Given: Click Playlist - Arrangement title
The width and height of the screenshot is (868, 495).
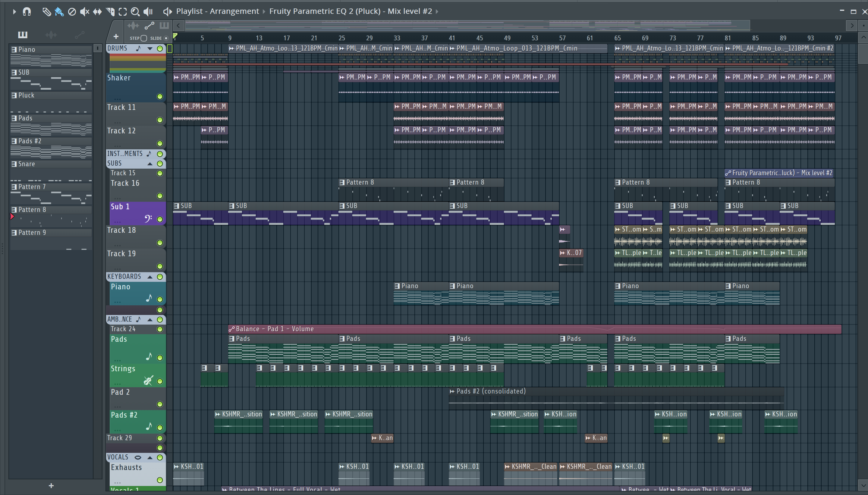Looking at the screenshot, I should (x=217, y=11).
